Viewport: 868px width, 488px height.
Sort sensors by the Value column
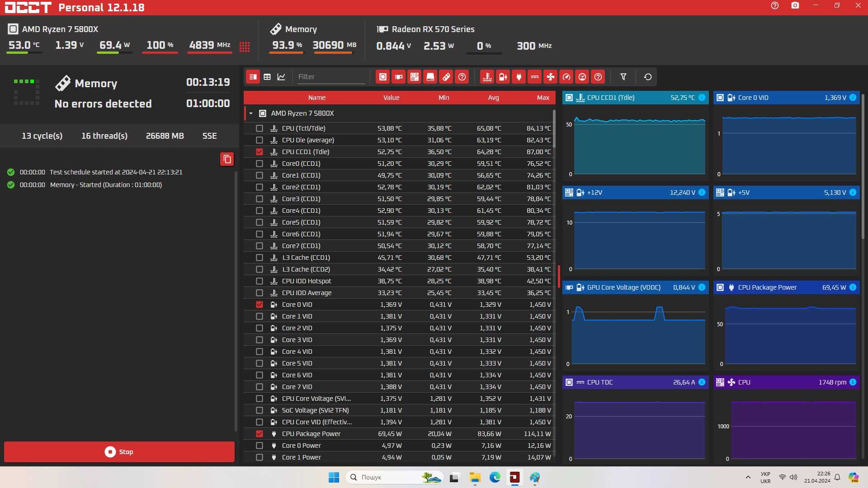(392, 98)
